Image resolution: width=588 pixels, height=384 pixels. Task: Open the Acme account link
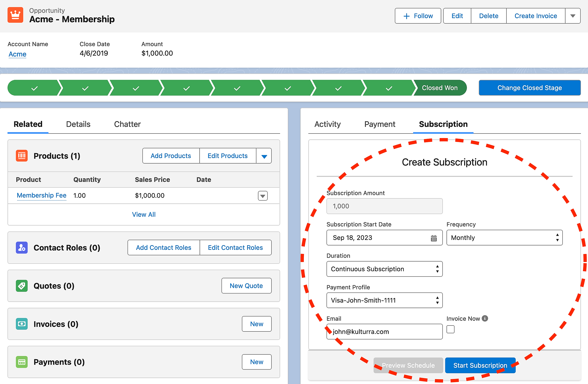[x=17, y=54]
